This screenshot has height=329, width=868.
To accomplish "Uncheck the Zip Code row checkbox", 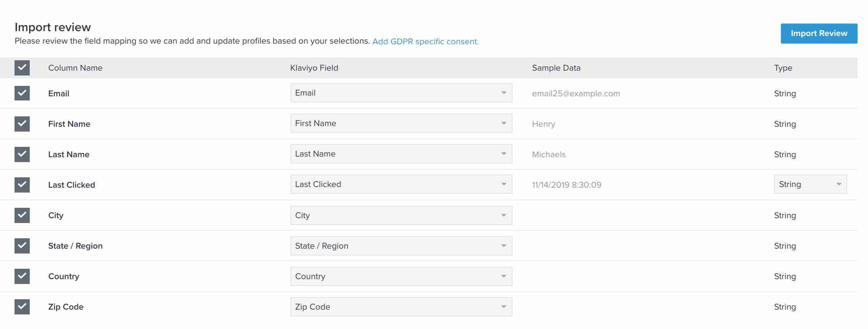I will click(x=22, y=306).
